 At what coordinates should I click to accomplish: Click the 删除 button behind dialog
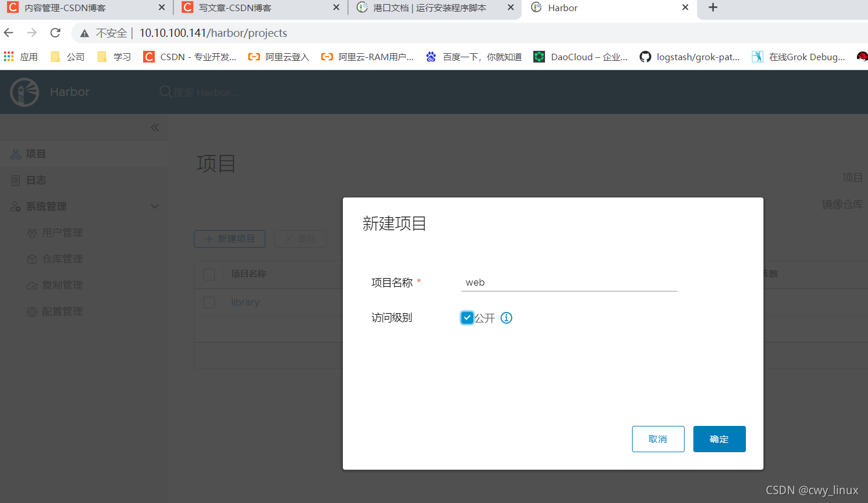click(x=300, y=239)
